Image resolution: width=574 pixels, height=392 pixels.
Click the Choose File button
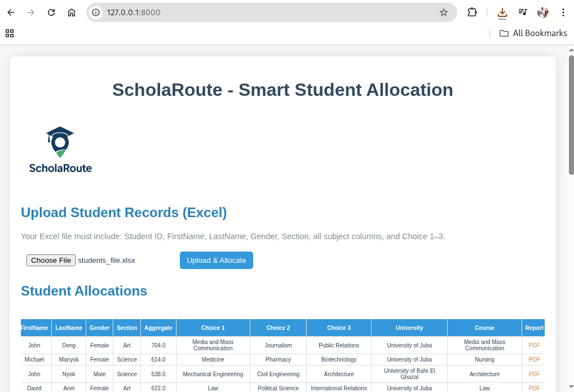point(51,261)
